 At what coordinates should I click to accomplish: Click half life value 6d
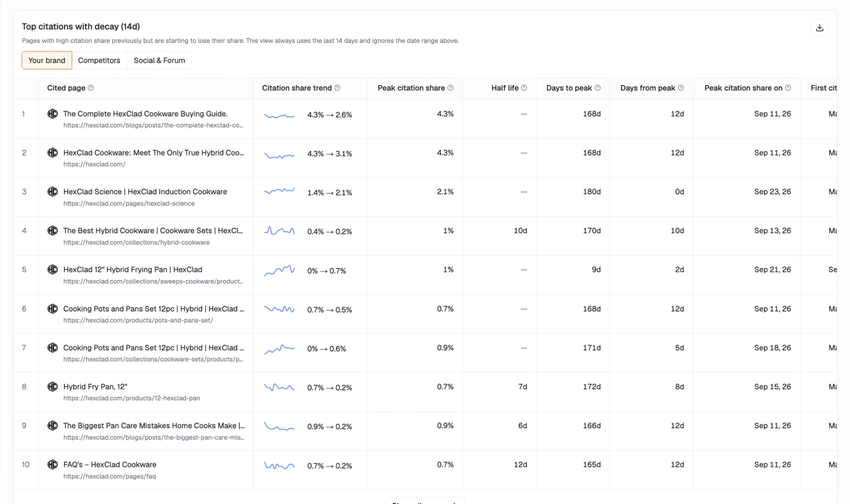coord(522,426)
